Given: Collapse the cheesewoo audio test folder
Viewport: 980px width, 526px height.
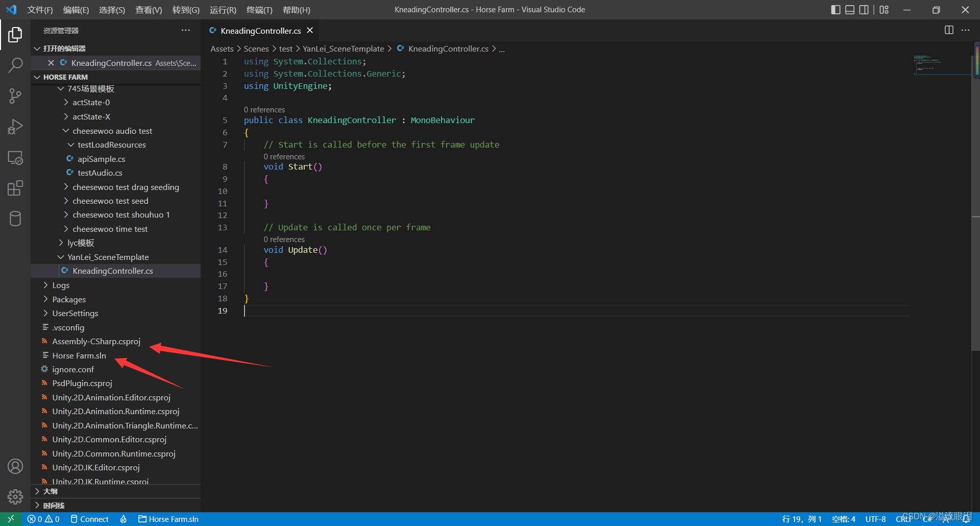Looking at the screenshot, I should click(x=116, y=131).
